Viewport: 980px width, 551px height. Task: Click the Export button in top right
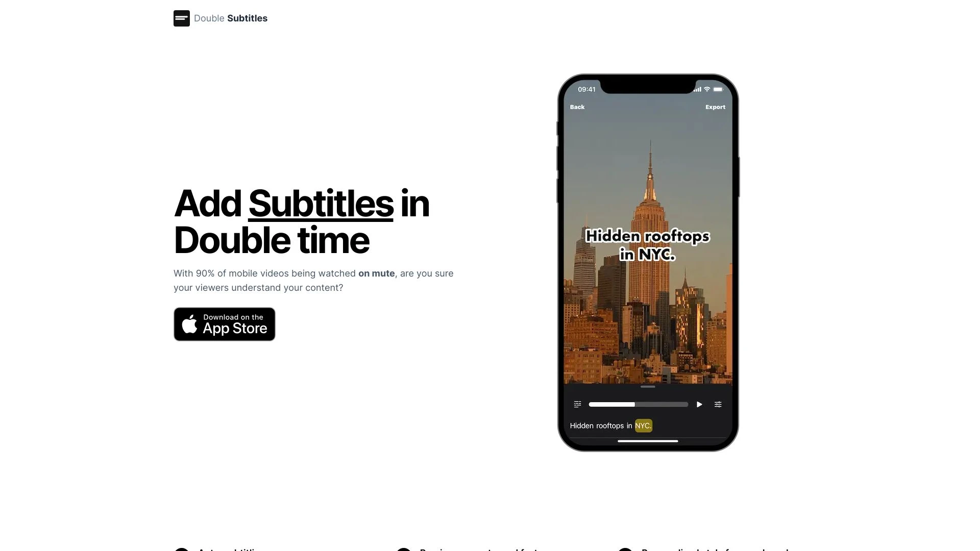click(715, 107)
